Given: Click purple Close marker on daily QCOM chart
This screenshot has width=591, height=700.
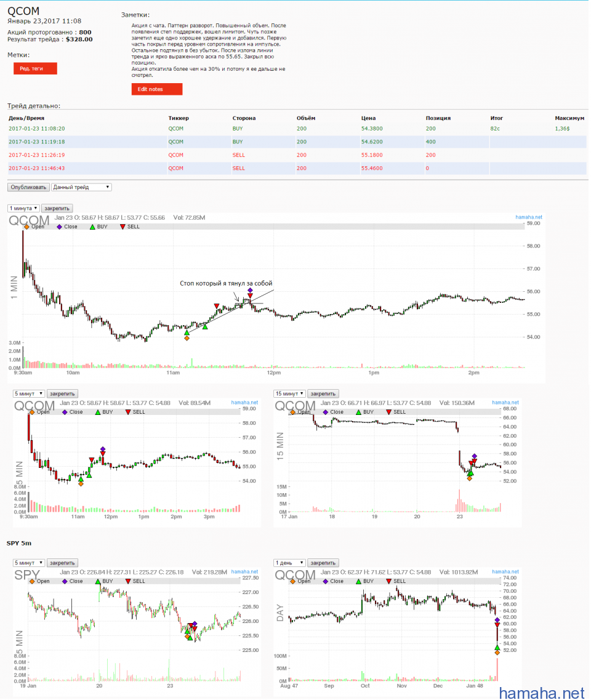Looking at the screenshot, I should point(497,619).
